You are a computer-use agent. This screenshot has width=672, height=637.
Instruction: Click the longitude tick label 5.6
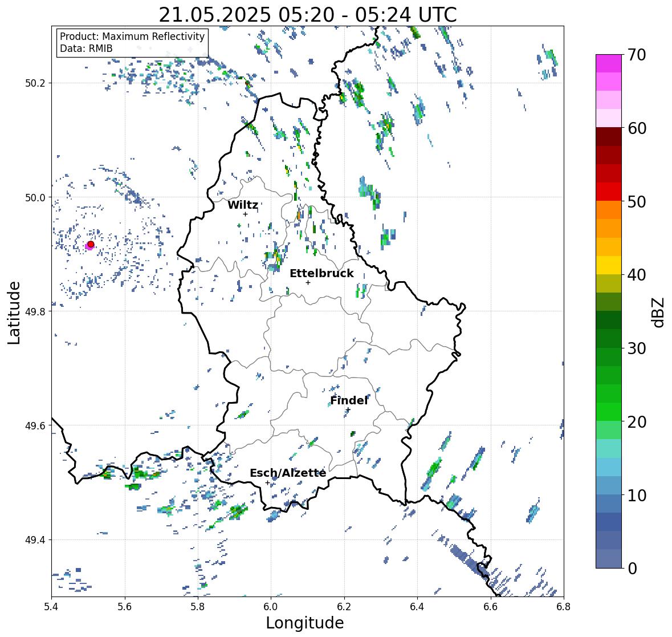tap(125, 606)
